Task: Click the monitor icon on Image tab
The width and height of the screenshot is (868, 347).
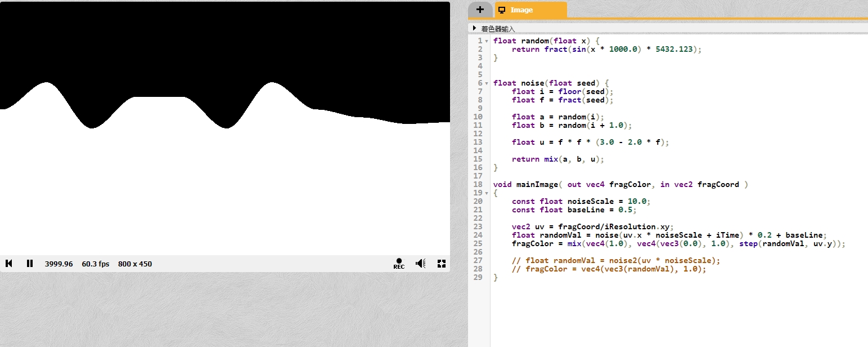Action: (501, 10)
